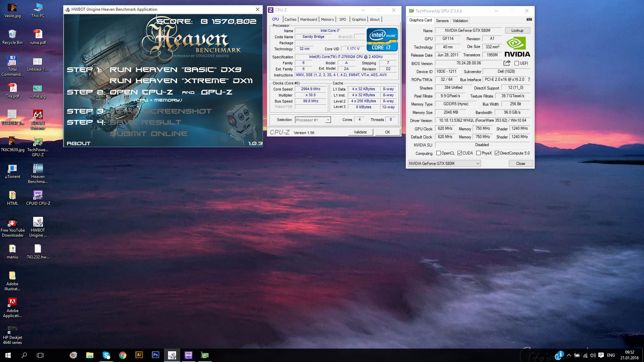Switch to the Graphics tab in CPU-Z
The width and height of the screenshot is (644, 362).
click(359, 19)
